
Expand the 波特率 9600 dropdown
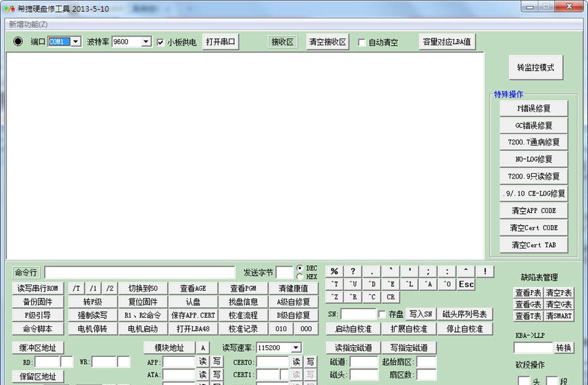(x=146, y=42)
